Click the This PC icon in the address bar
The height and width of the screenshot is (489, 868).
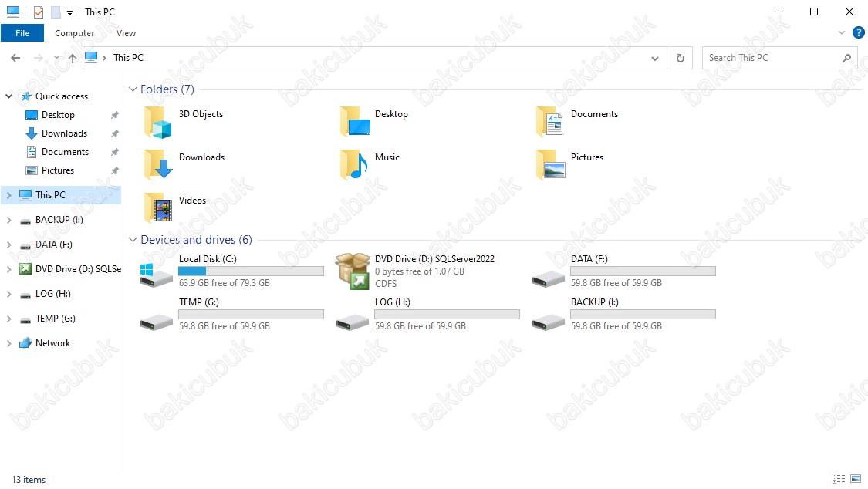point(91,58)
